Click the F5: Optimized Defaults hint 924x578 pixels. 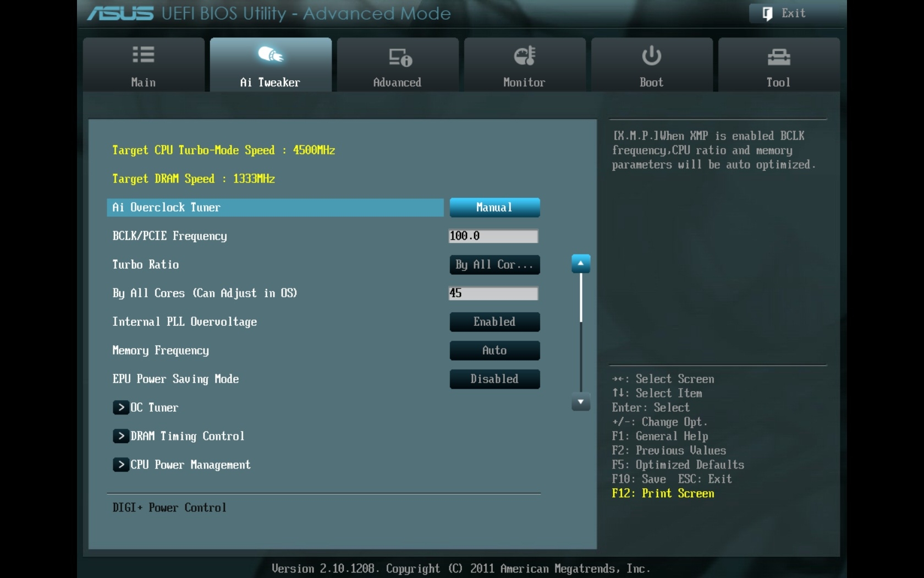[678, 465]
